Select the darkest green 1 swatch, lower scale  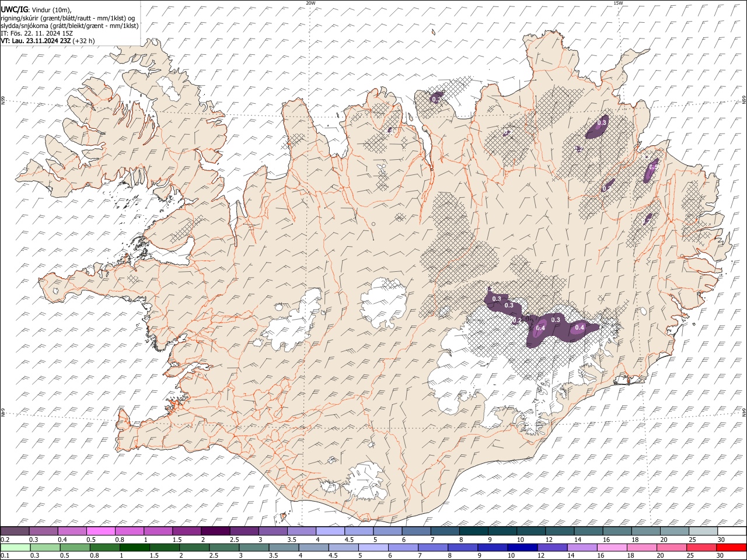pyautogui.click(x=135, y=547)
